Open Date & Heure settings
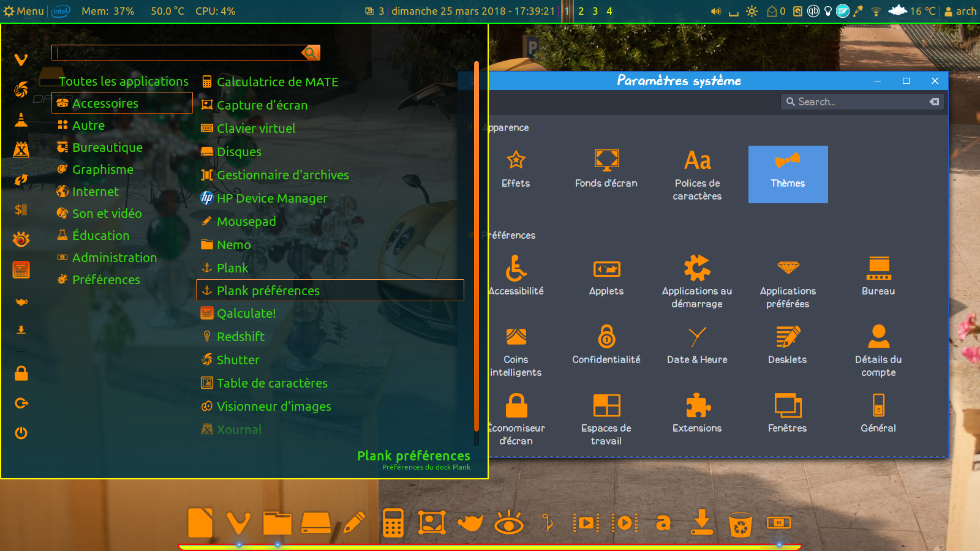Screen dimensions: 980x551 pyautogui.click(x=697, y=345)
